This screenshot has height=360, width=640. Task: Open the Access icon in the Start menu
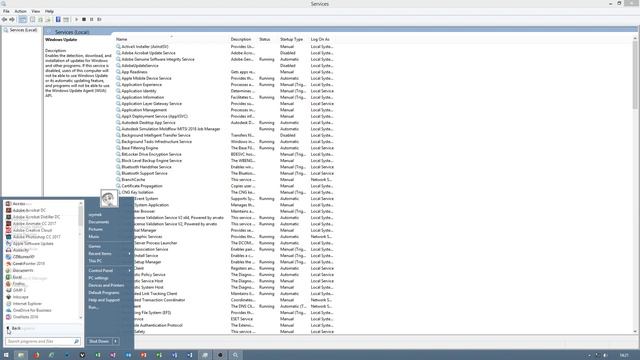9,204
